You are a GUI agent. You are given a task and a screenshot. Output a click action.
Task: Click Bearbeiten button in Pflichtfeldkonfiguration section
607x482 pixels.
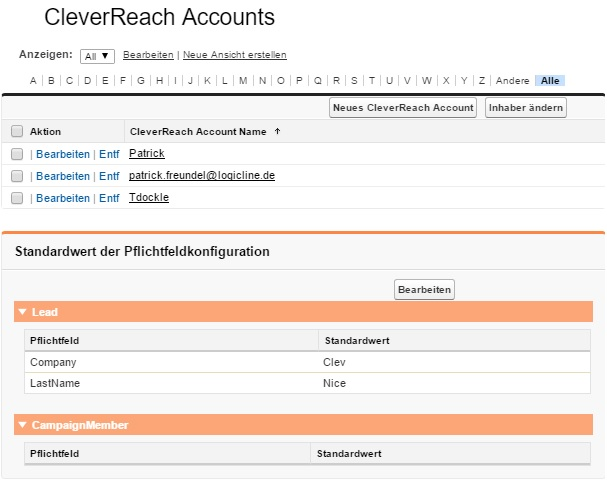[x=424, y=290]
